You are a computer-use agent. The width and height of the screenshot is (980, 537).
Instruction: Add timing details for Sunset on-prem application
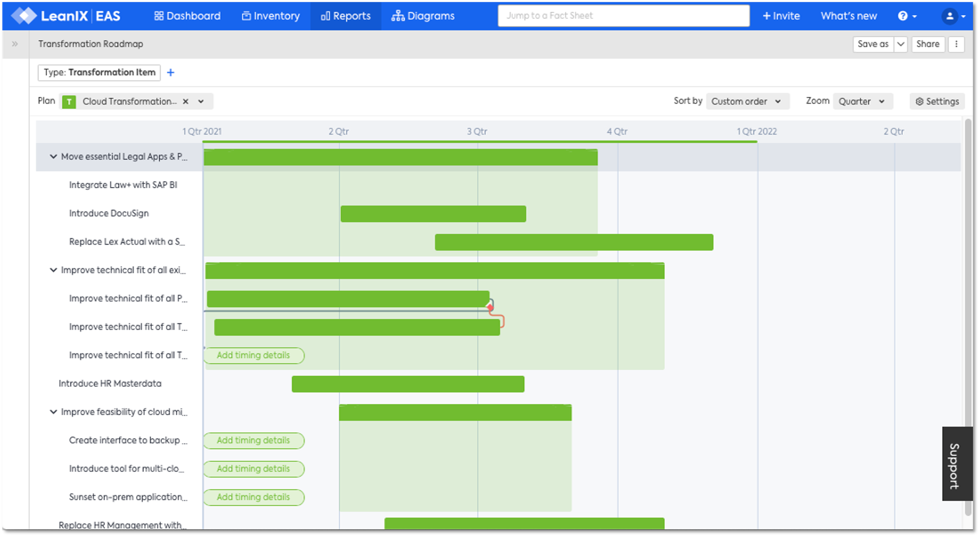click(x=253, y=497)
